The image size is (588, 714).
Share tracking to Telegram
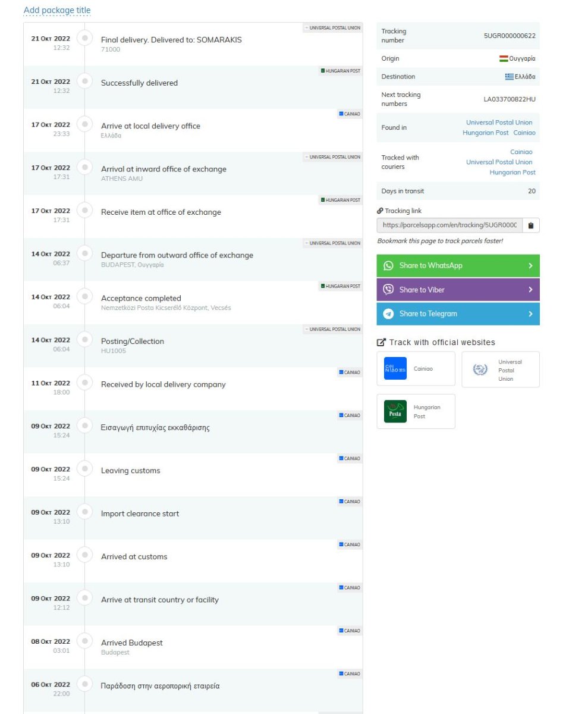(x=458, y=314)
